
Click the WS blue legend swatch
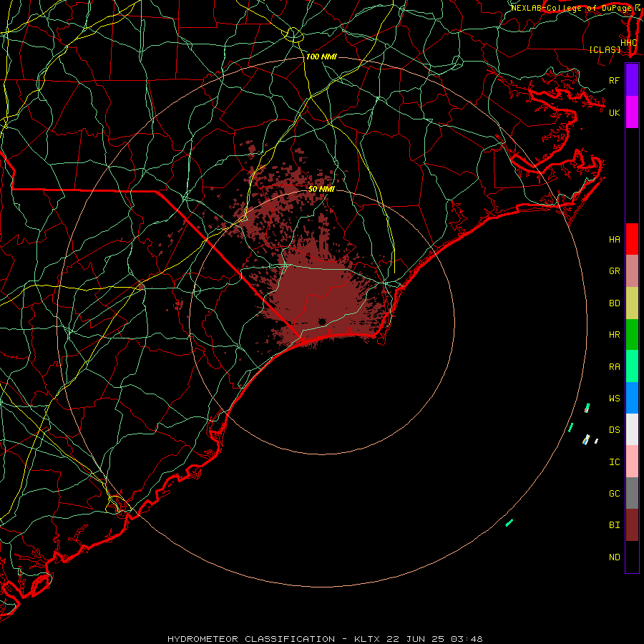[632, 398]
